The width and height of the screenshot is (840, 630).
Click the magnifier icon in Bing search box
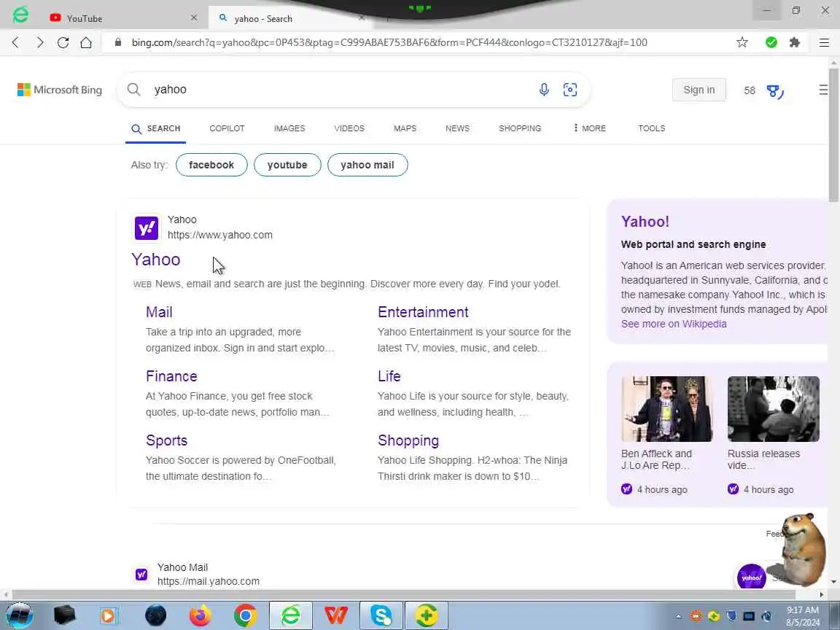(134, 90)
